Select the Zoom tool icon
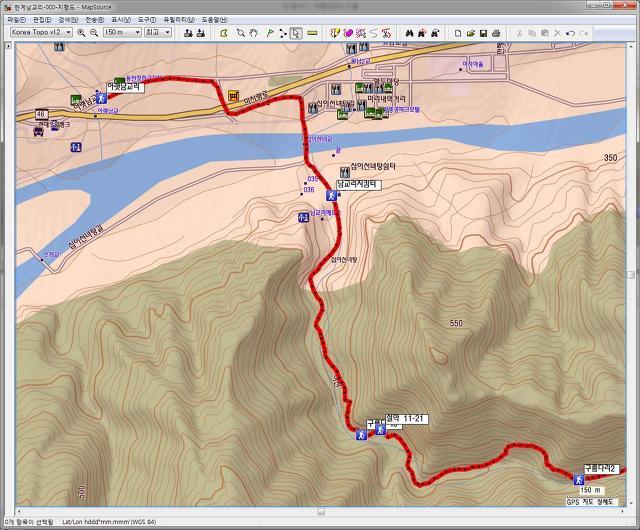The width and height of the screenshot is (640, 530). pyautogui.click(x=241, y=33)
